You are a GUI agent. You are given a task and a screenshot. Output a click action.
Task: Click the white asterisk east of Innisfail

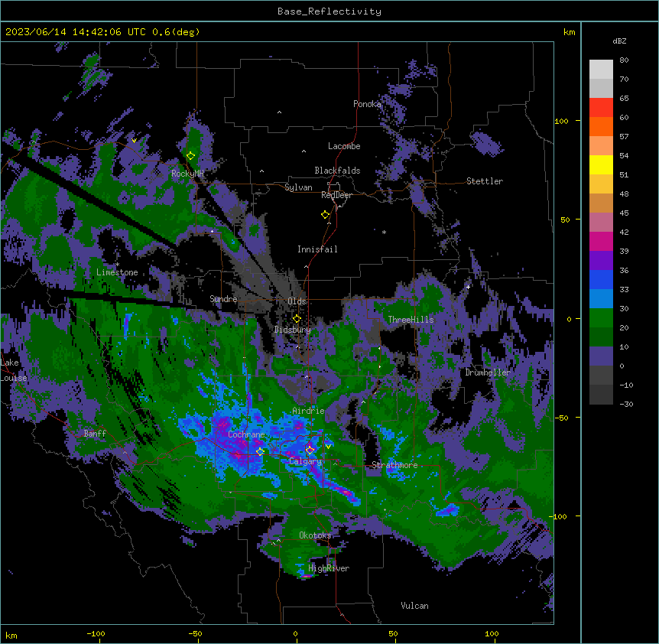384,232
